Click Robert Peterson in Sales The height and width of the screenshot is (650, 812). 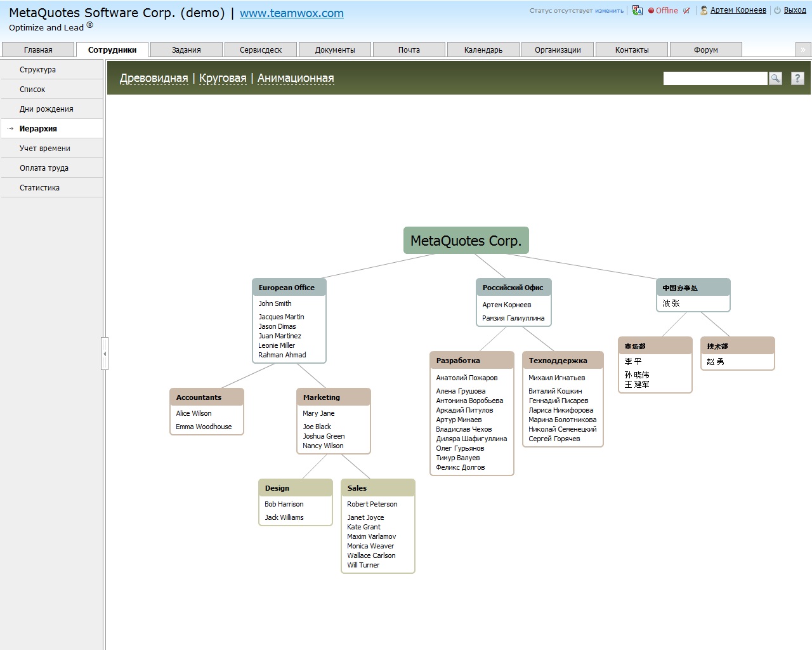coord(372,504)
